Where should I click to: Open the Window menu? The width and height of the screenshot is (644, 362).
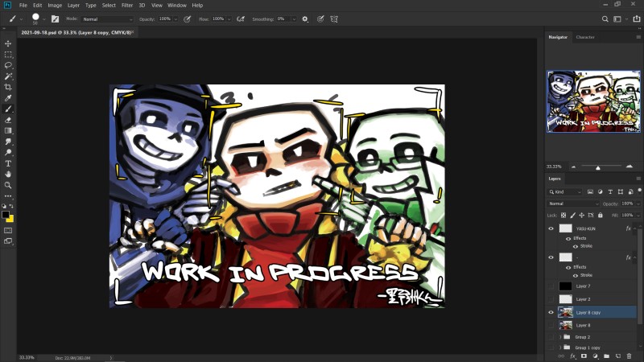(177, 6)
